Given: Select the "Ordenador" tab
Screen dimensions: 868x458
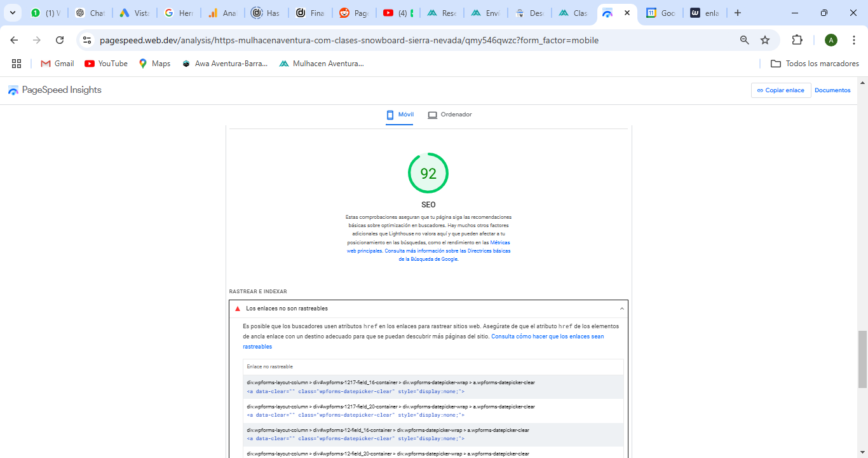Looking at the screenshot, I should coord(450,114).
